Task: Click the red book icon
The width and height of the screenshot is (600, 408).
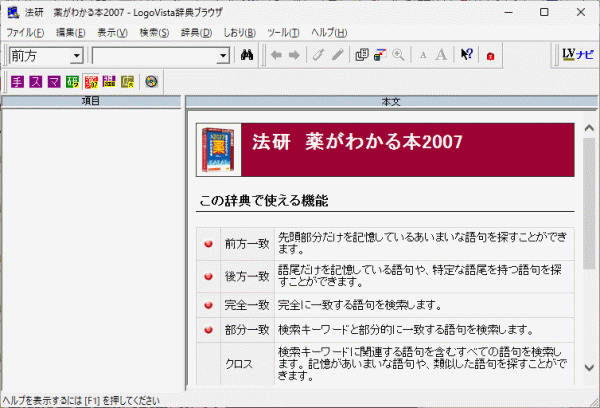Action: pos(491,56)
